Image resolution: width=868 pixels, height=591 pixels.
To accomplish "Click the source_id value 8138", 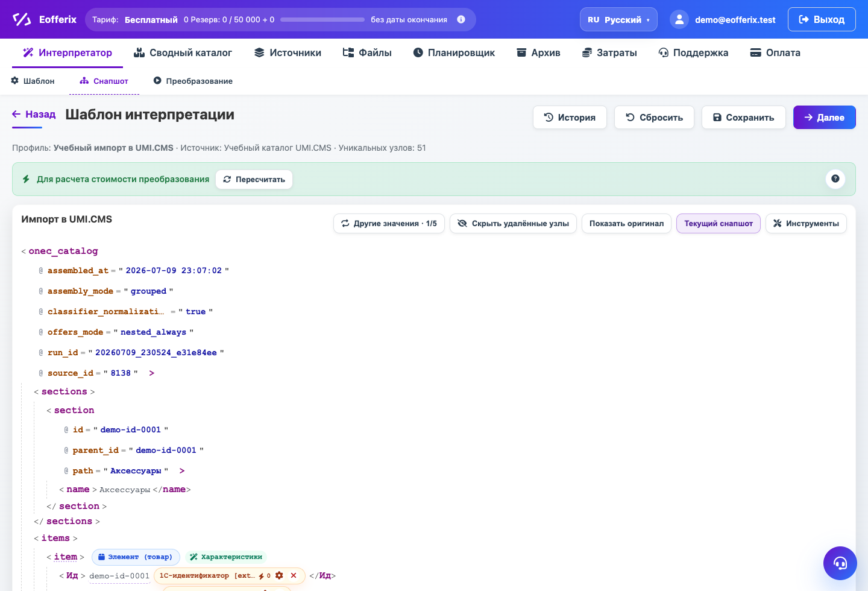I will click(121, 373).
